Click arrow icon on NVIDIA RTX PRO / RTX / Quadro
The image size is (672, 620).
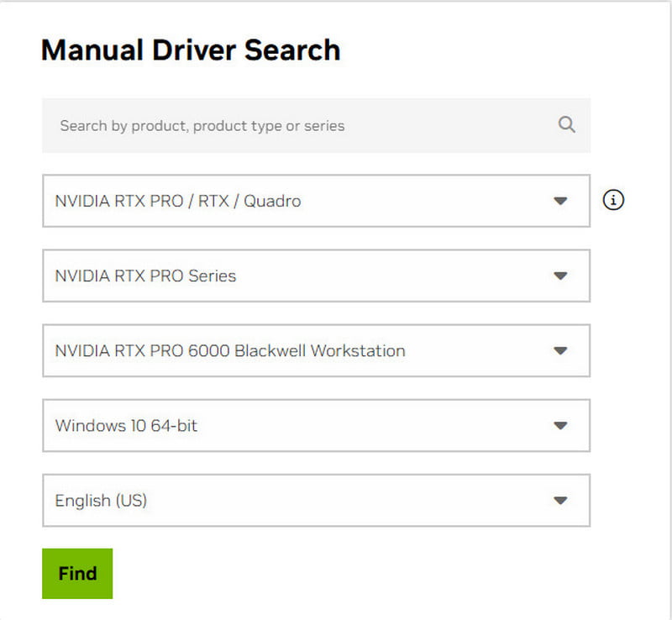point(560,201)
